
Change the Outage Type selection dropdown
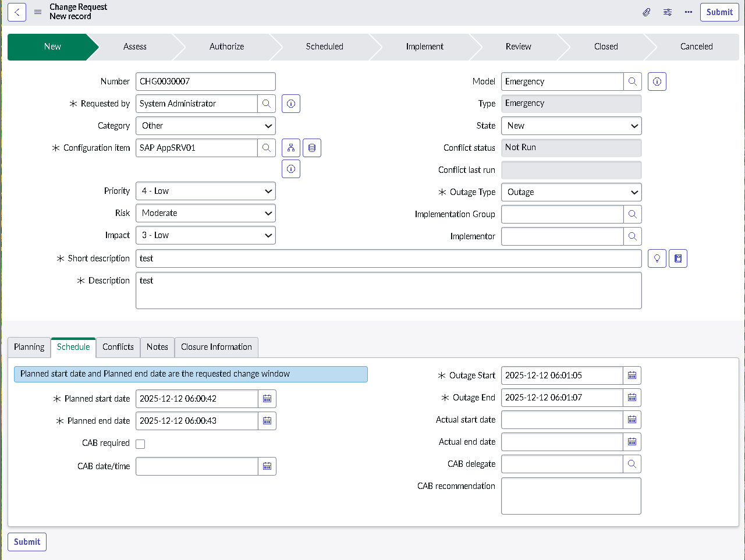(571, 192)
